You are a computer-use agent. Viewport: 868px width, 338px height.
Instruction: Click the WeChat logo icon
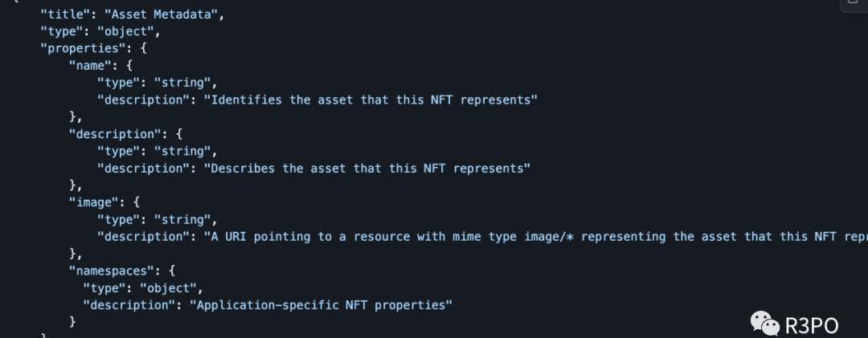pyautogui.click(x=764, y=322)
